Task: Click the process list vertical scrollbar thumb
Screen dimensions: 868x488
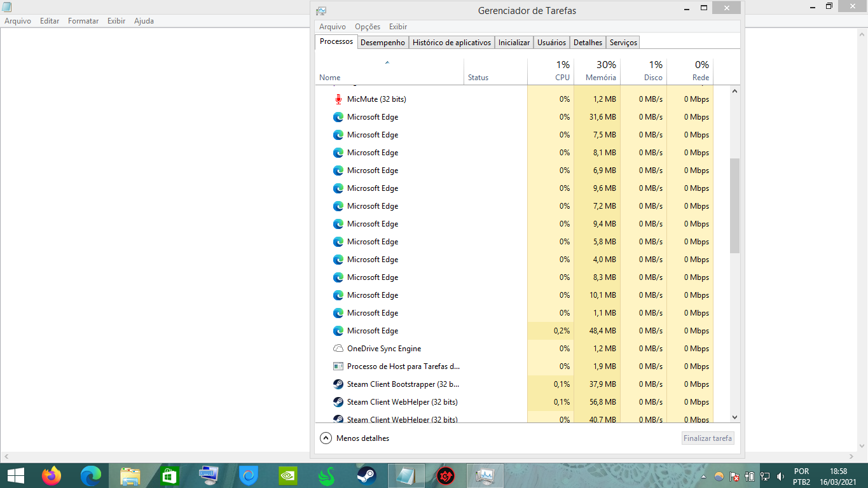Action: pos(734,206)
